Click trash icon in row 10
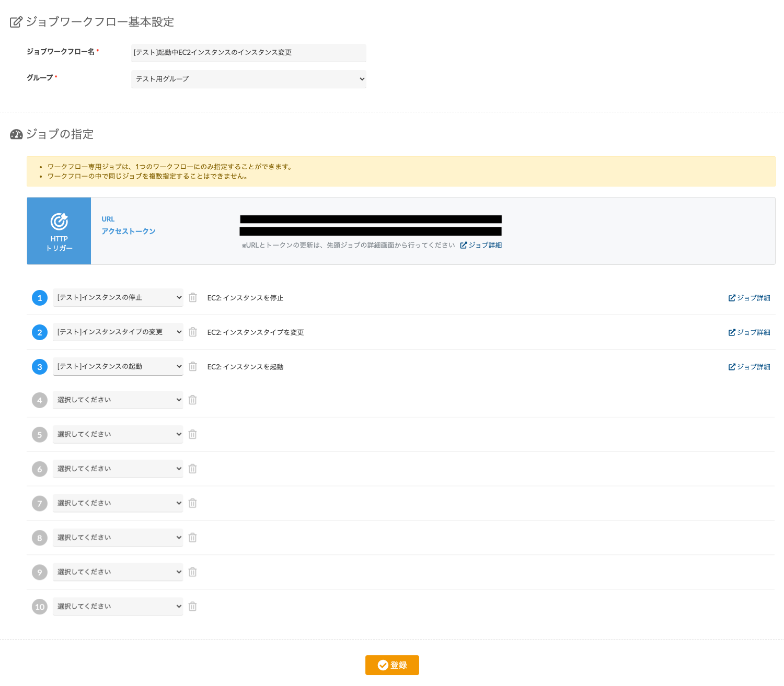This screenshot has height=686, width=784. (192, 607)
